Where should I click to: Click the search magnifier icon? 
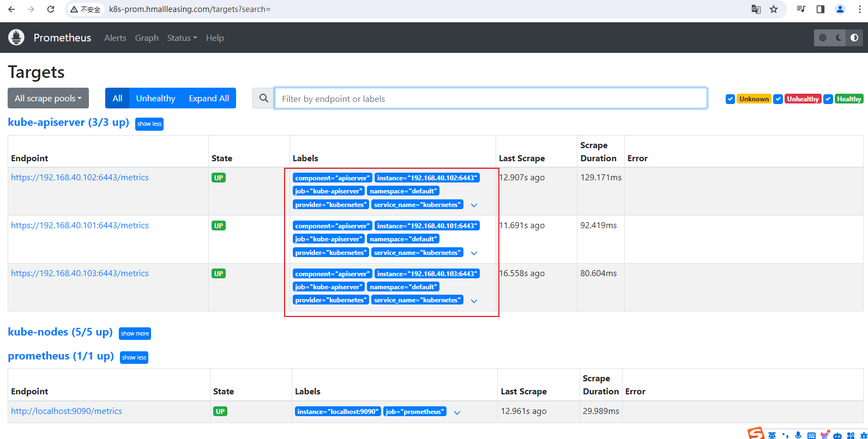[264, 99]
